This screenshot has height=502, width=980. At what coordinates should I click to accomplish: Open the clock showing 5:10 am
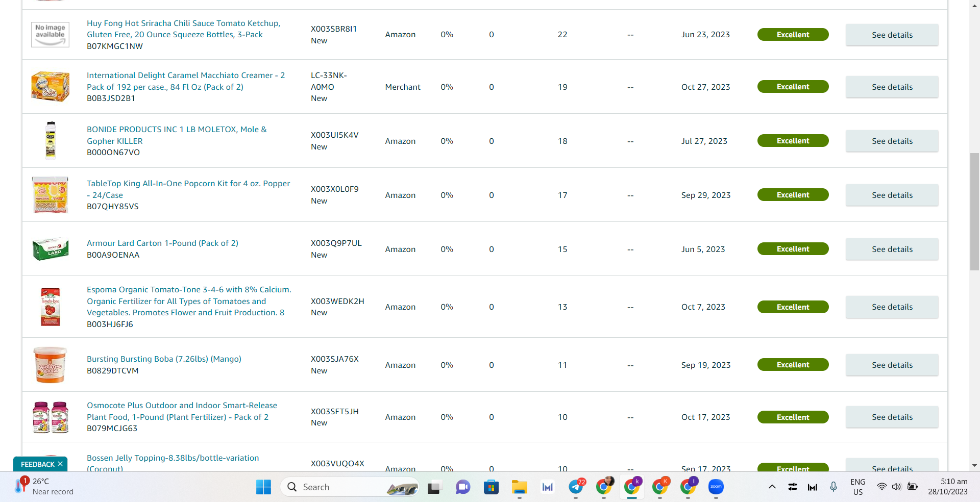pyautogui.click(x=948, y=487)
